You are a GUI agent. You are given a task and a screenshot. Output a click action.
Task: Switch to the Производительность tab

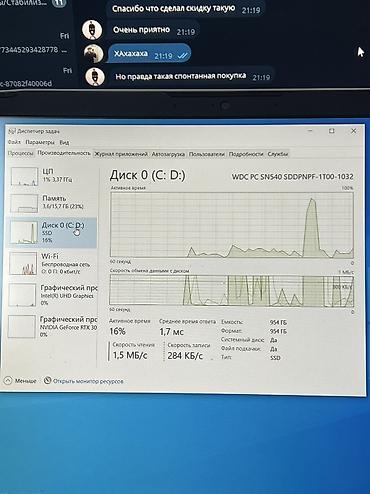pos(64,153)
